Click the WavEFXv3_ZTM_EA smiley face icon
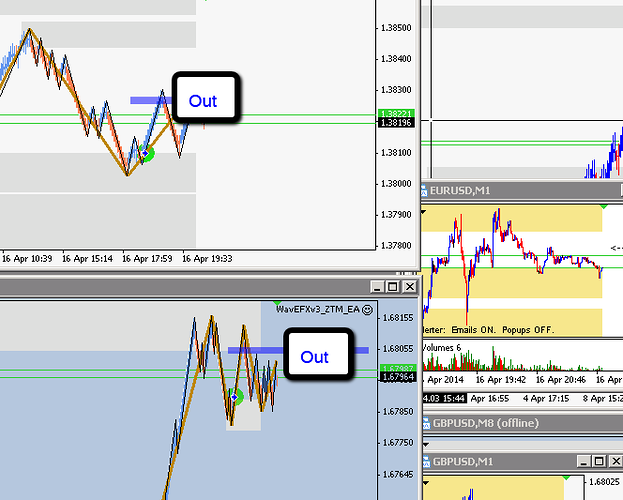Viewport: 623px width, 500px height. pyautogui.click(x=368, y=310)
